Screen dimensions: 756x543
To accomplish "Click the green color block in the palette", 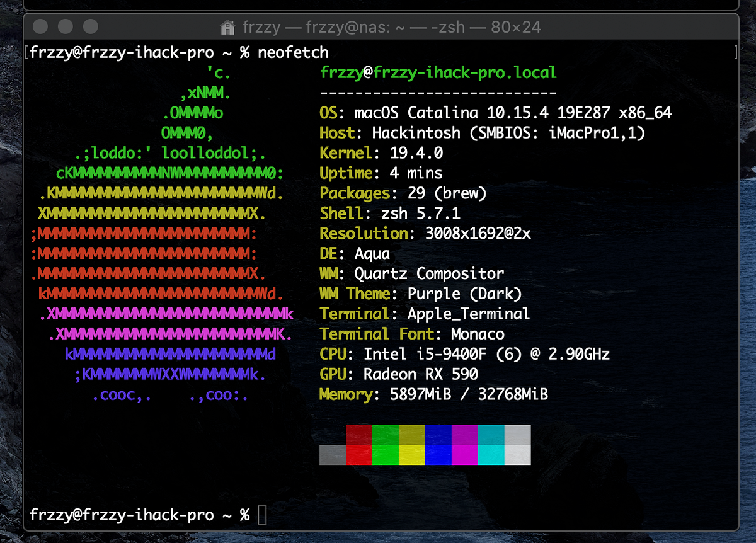I will click(x=386, y=445).
